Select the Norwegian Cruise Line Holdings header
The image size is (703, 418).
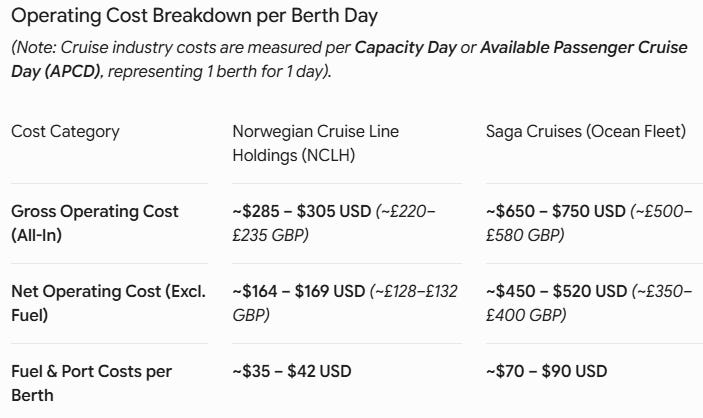click(316, 144)
